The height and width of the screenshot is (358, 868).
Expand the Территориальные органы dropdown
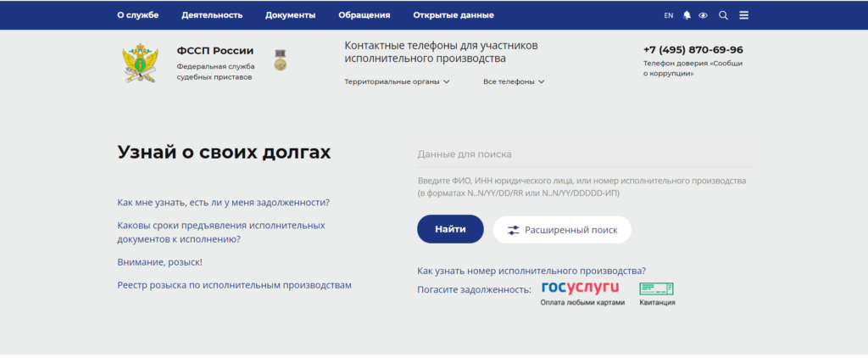pos(397,82)
